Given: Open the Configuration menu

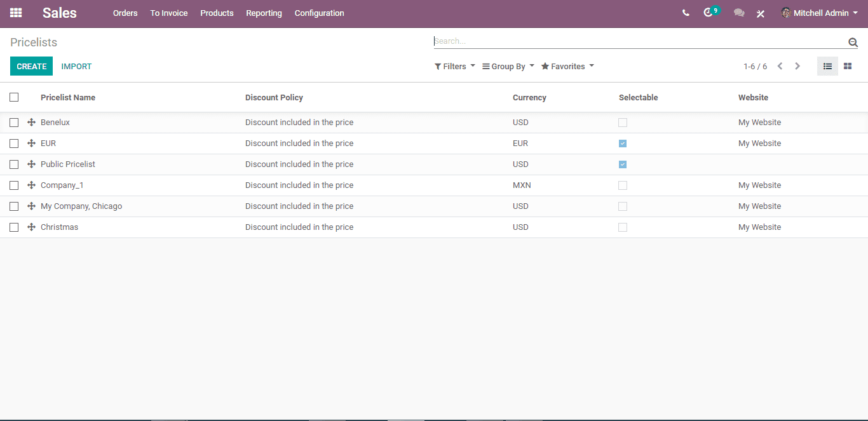Looking at the screenshot, I should point(319,13).
